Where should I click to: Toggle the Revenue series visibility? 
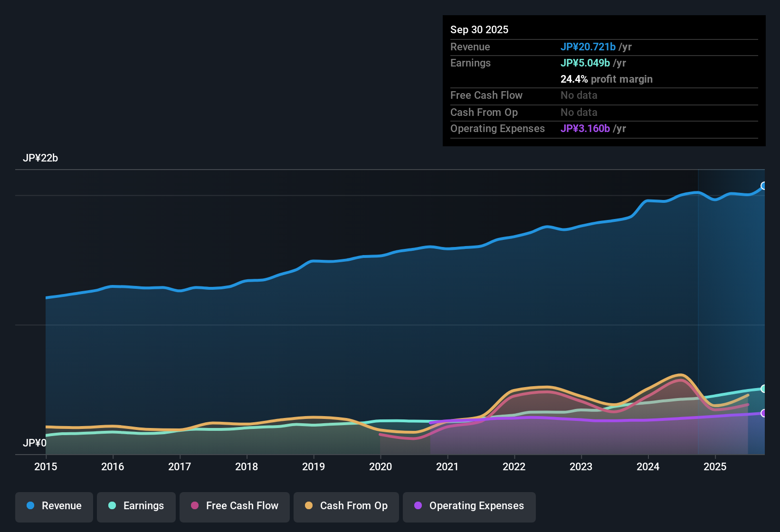[x=54, y=506]
